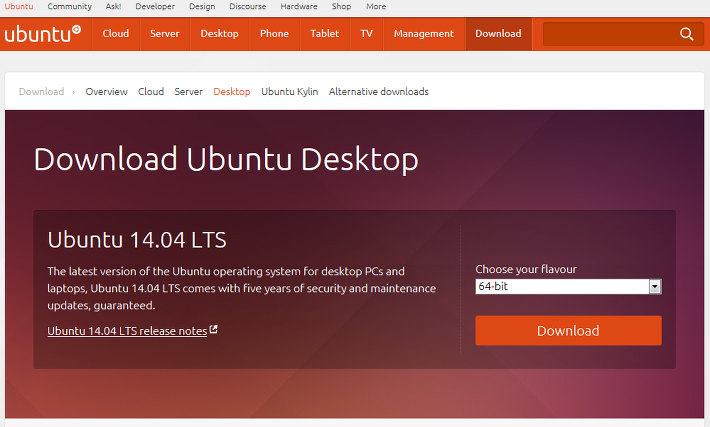Click the Download breadcrumb link

tap(42, 92)
